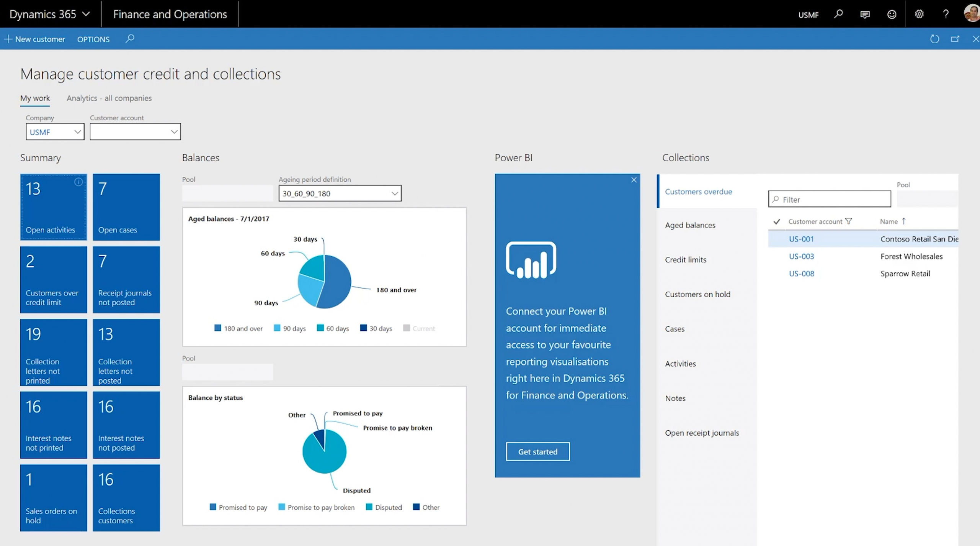Click the Get started button

pos(537,452)
